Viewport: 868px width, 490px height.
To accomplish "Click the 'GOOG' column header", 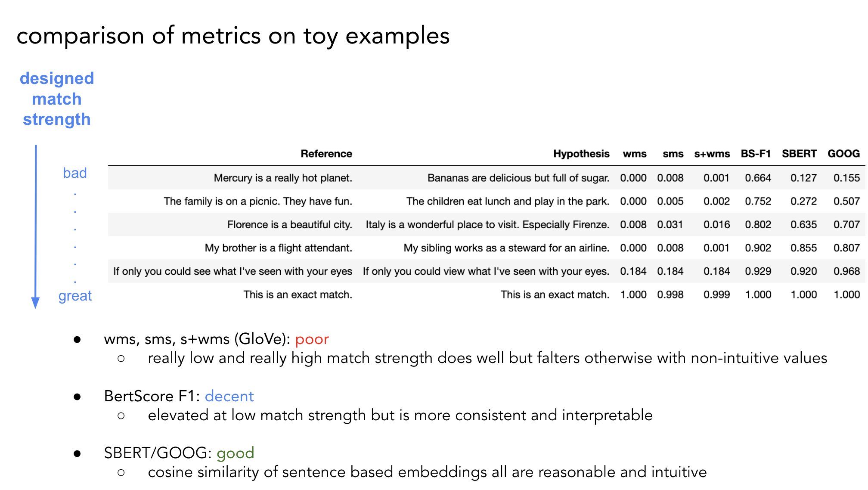I will (x=843, y=154).
